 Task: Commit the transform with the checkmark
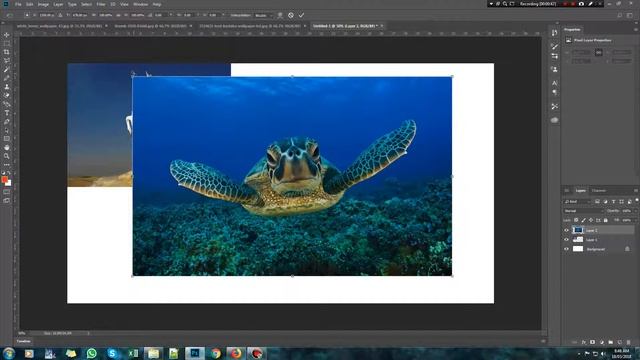coord(301,15)
